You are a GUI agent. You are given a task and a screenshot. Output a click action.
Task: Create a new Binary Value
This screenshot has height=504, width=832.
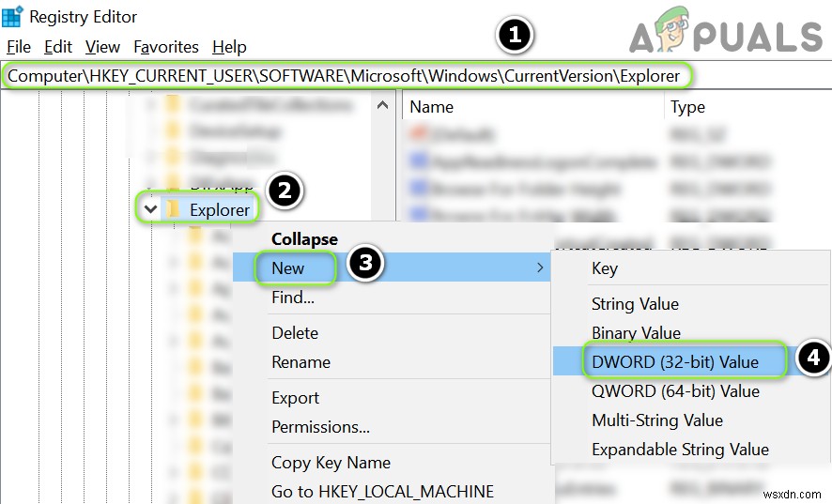point(636,333)
